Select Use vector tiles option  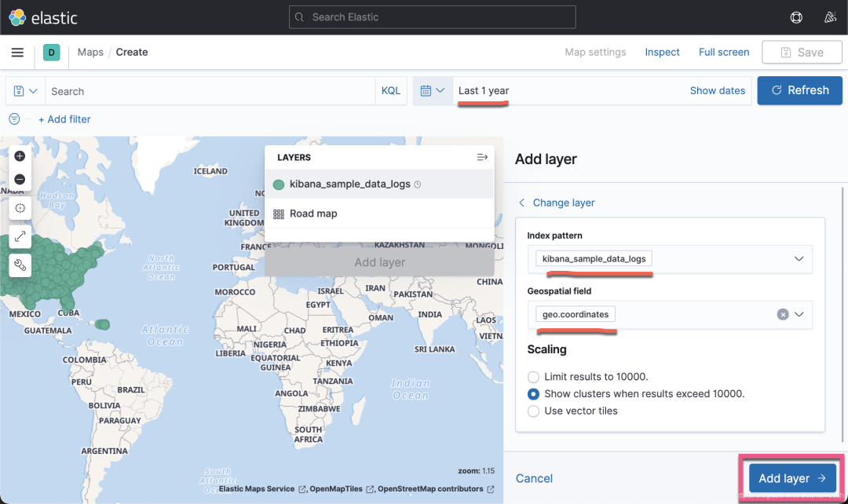(x=533, y=411)
